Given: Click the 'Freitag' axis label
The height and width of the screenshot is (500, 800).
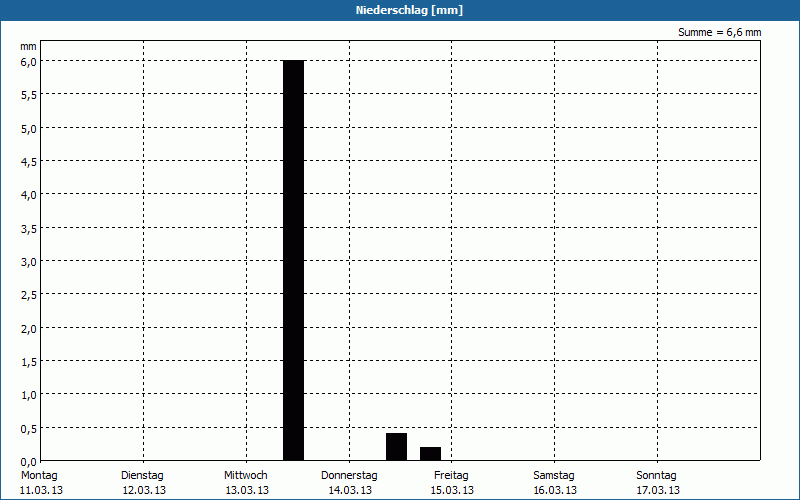Looking at the screenshot, I should (452, 476).
